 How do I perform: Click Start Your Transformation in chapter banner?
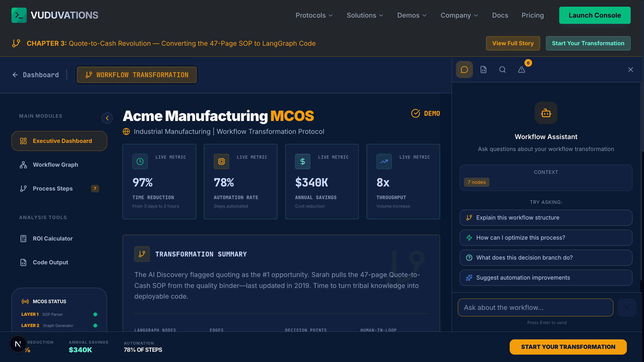pyautogui.click(x=588, y=43)
